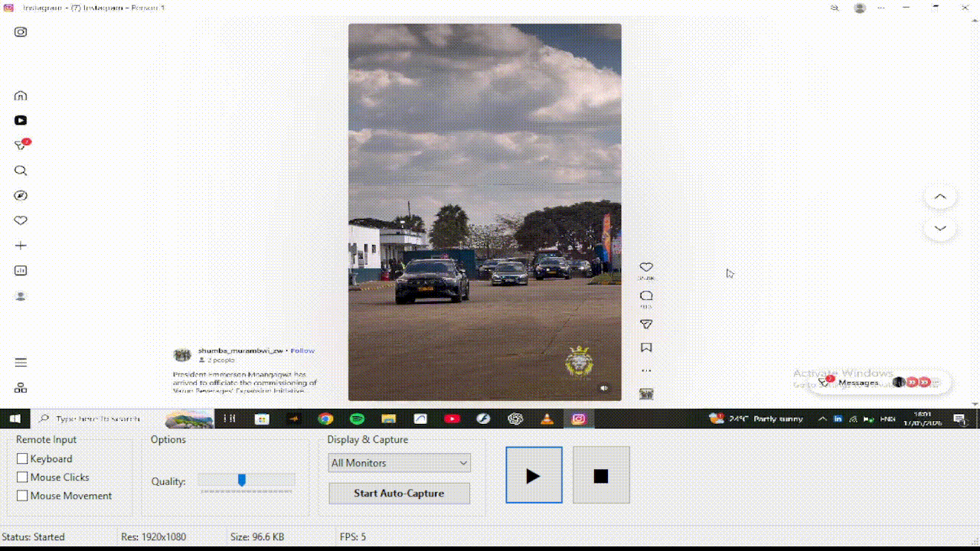Click the Create plus icon in sidebar
980x551 pixels.
[x=21, y=246]
